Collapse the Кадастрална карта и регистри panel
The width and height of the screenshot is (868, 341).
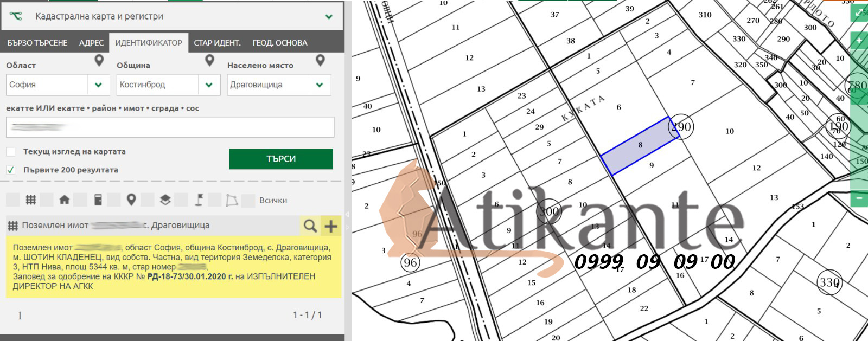pos(329,17)
